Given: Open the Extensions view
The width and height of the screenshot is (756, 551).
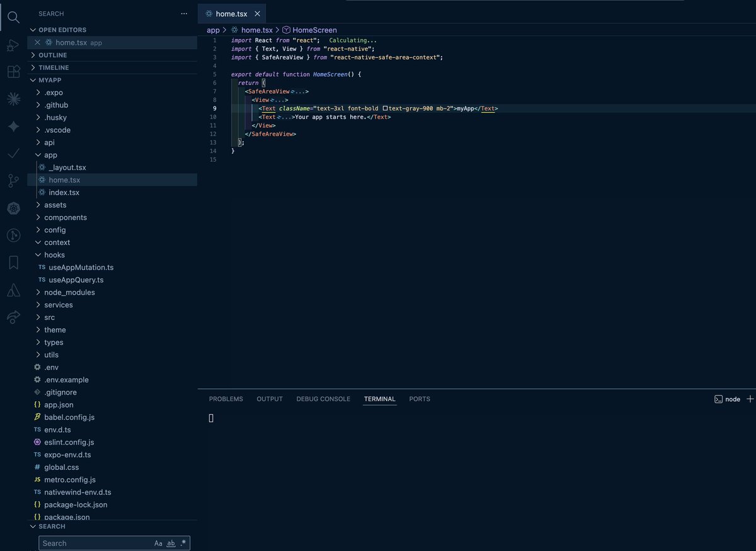Looking at the screenshot, I should pyautogui.click(x=13, y=72).
